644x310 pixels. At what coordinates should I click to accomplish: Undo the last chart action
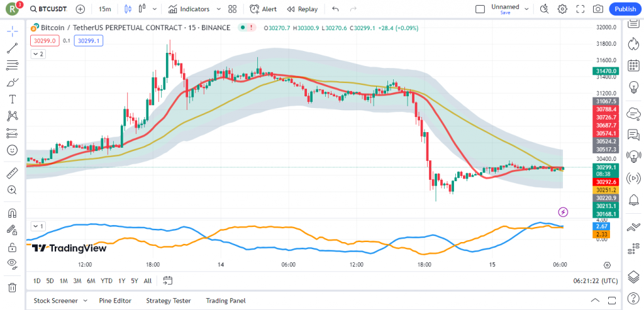(336, 9)
